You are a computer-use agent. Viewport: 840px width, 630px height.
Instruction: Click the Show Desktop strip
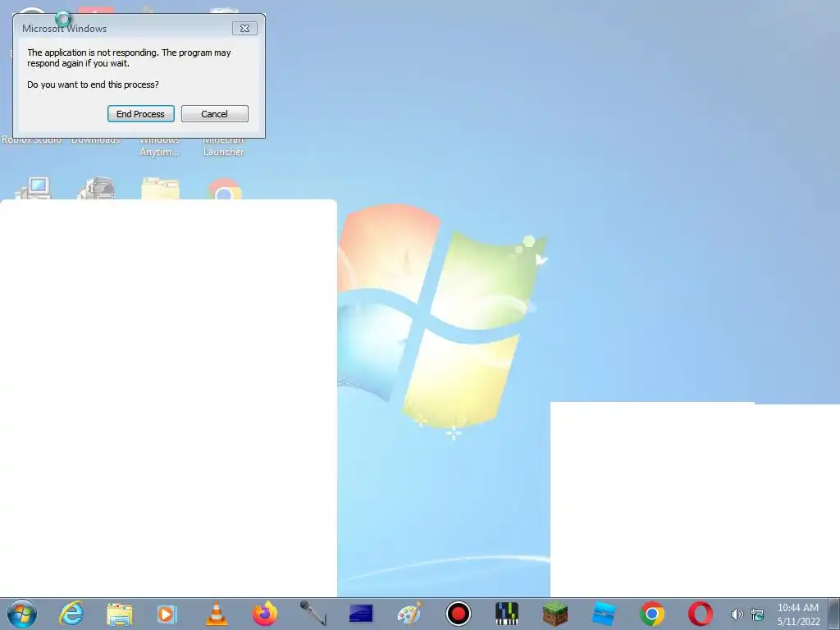point(834,614)
